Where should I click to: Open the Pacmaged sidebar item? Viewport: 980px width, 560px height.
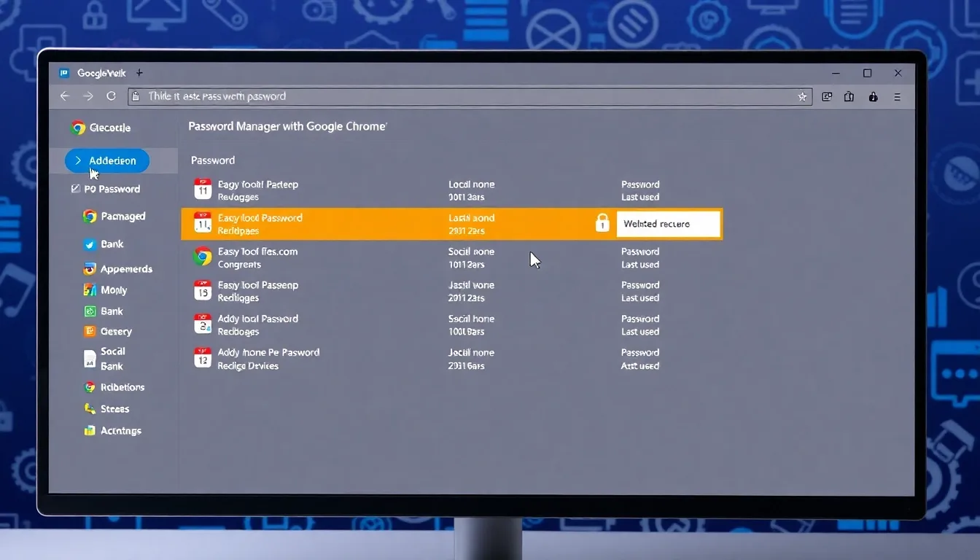click(x=114, y=217)
